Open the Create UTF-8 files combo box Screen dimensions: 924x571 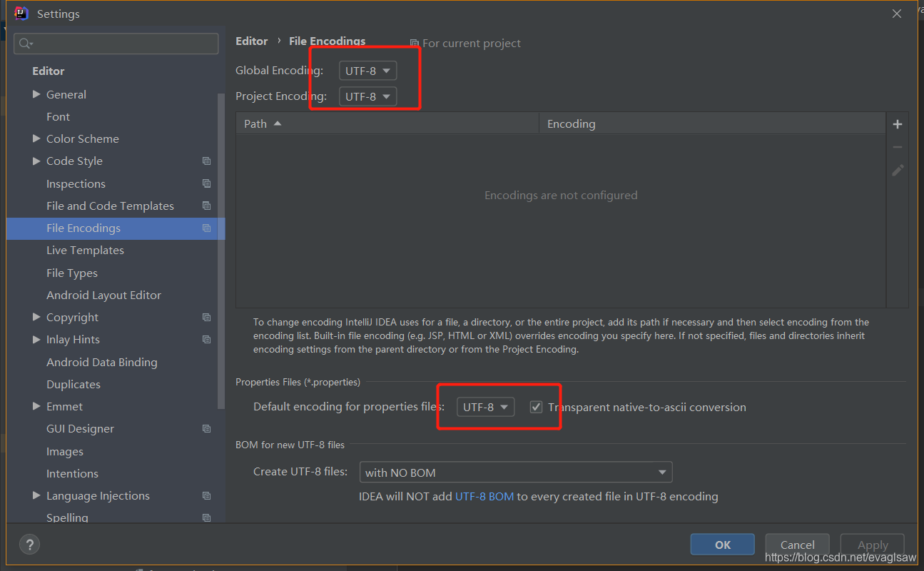516,473
